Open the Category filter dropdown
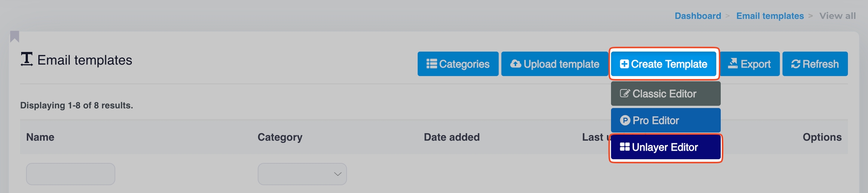Viewport: 868px width, 193px height. (x=302, y=174)
